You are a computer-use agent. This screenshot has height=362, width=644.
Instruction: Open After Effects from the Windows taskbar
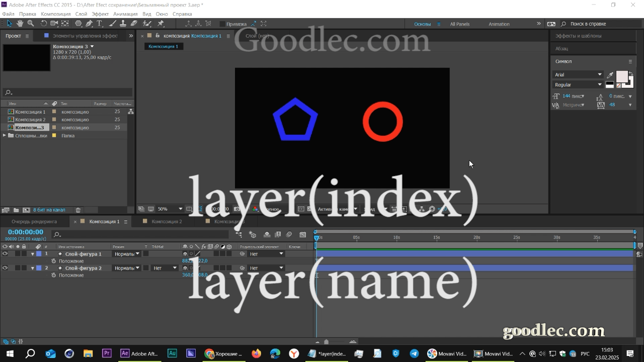pos(125,353)
